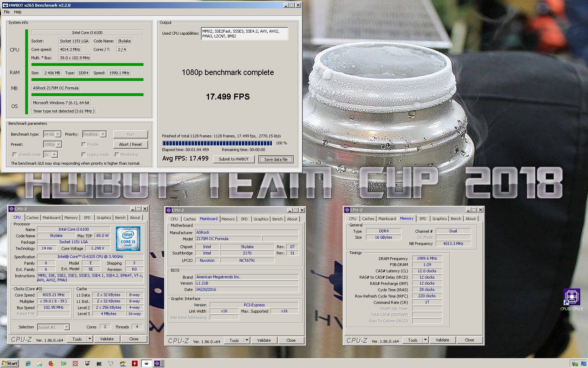Switch to About tab in middle CPU-Z
The width and height of the screenshot is (588, 368).
pos(292,219)
